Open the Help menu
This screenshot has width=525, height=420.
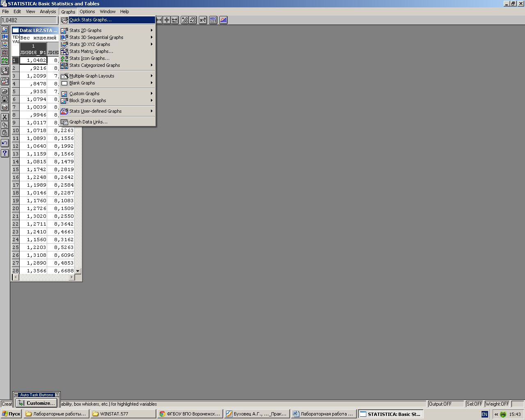tap(125, 11)
